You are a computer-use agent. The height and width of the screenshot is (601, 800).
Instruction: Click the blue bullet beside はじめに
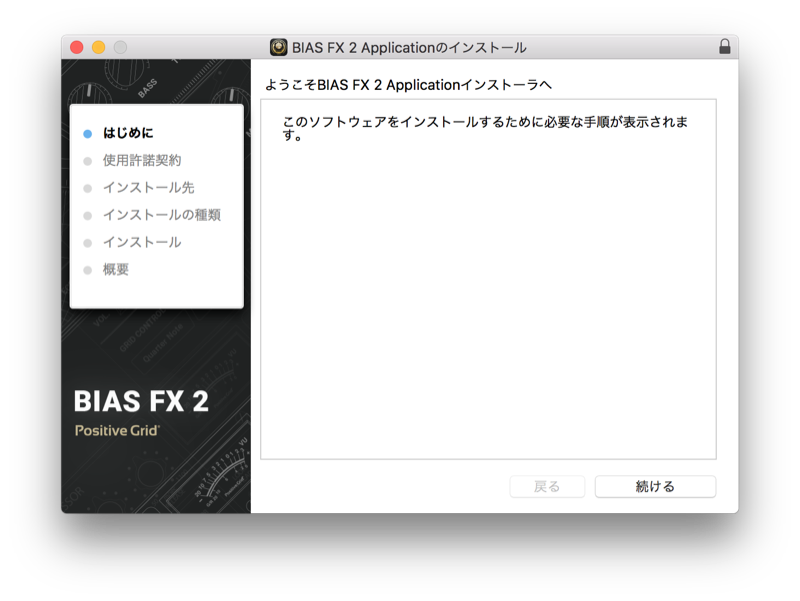point(88,134)
